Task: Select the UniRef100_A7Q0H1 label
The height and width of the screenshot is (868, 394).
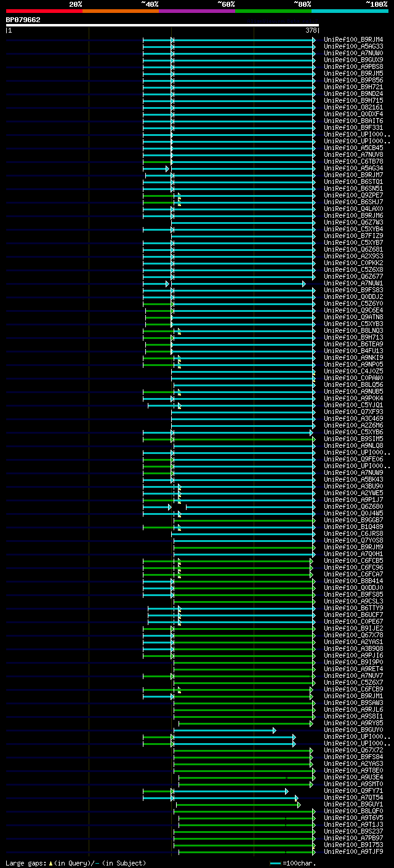Action: pyautogui.click(x=353, y=554)
